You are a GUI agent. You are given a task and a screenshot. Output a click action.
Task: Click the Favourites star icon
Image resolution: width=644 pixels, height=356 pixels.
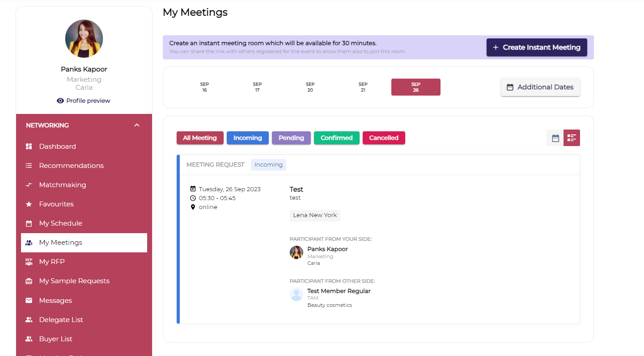pos(29,204)
